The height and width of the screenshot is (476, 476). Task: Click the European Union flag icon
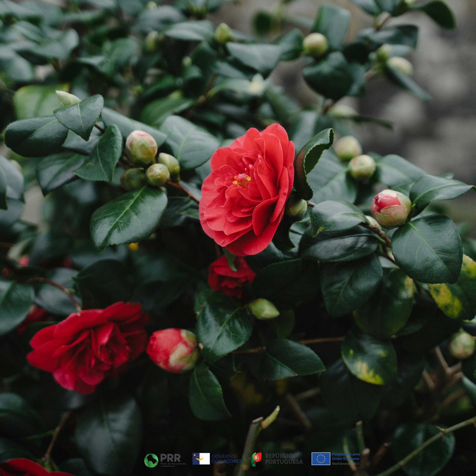pyautogui.click(x=321, y=459)
